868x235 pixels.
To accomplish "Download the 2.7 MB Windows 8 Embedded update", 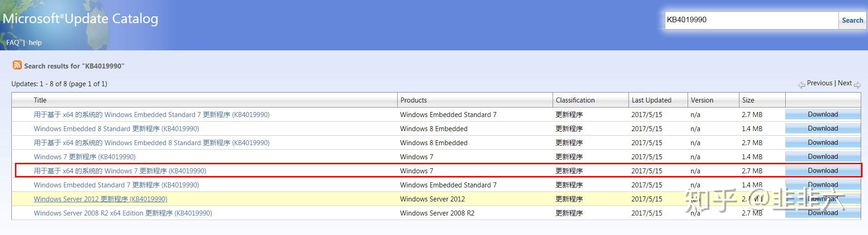I will tap(823, 142).
